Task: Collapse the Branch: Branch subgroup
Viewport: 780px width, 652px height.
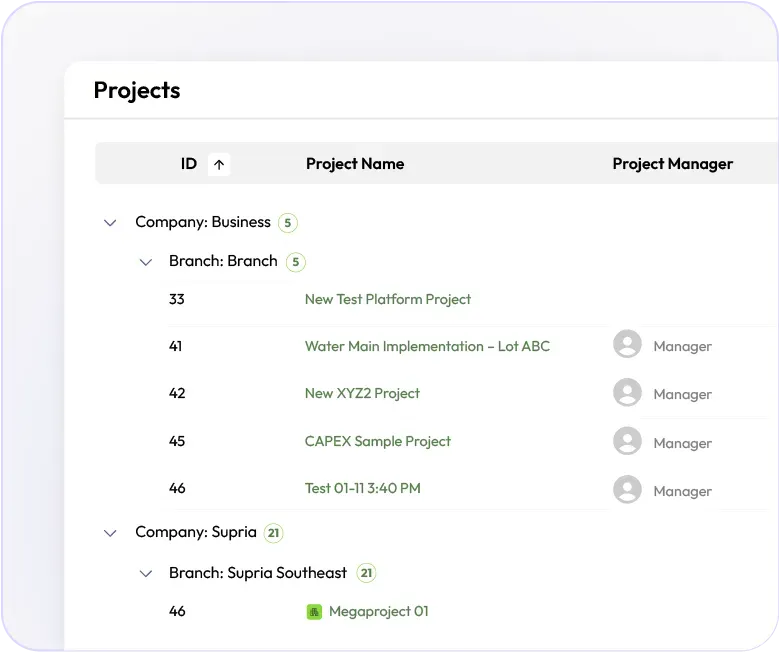Action: tap(146, 262)
